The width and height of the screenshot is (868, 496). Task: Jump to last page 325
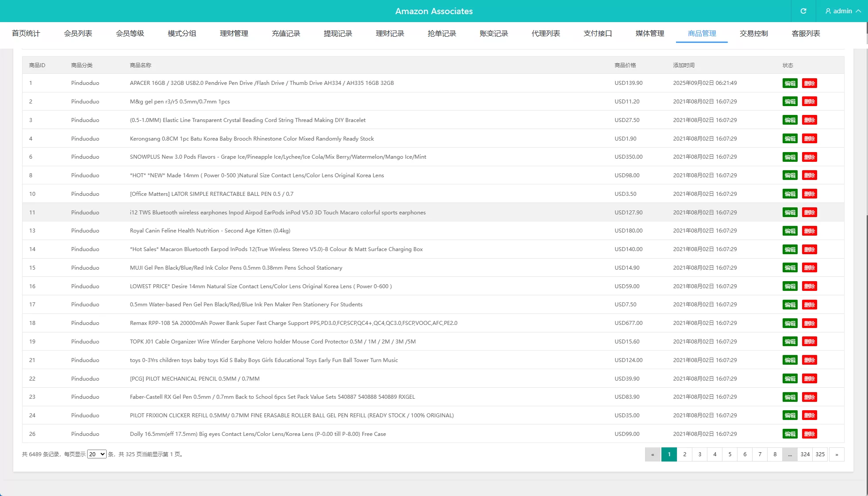(820, 454)
